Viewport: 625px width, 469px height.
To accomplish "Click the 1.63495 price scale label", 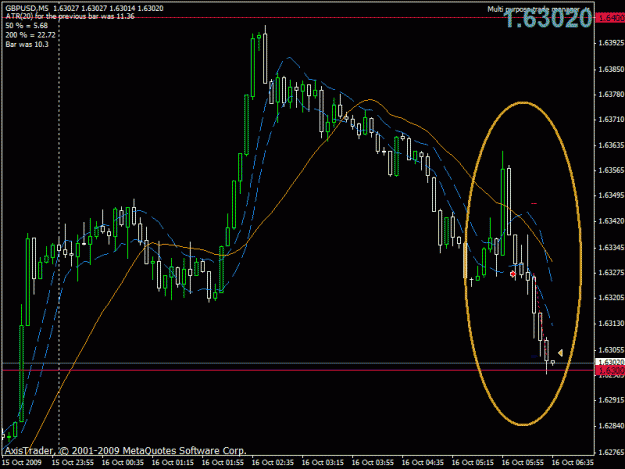I will tap(611, 195).
